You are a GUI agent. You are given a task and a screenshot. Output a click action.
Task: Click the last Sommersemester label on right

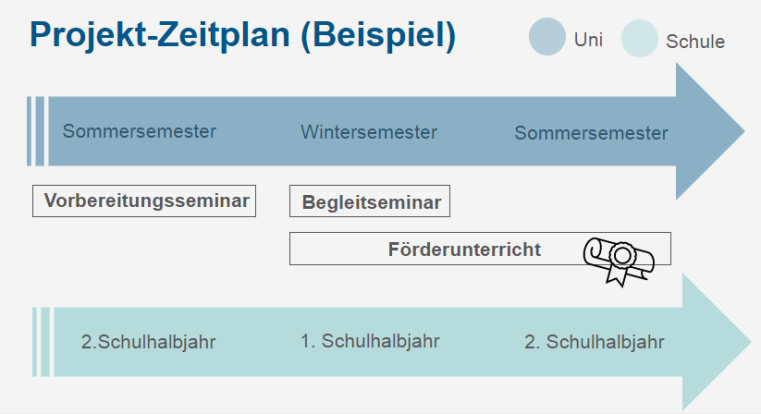tap(591, 133)
